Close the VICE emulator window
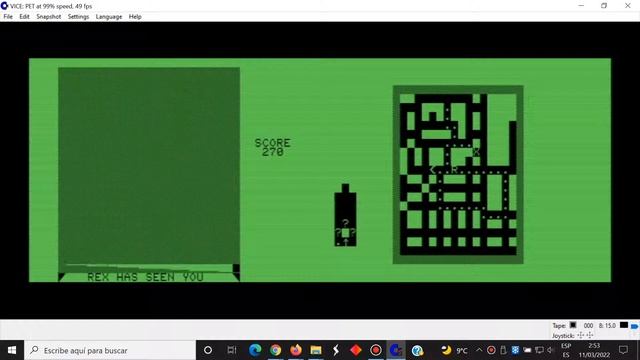This screenshot has height=360, width=640. click(628, 6)
